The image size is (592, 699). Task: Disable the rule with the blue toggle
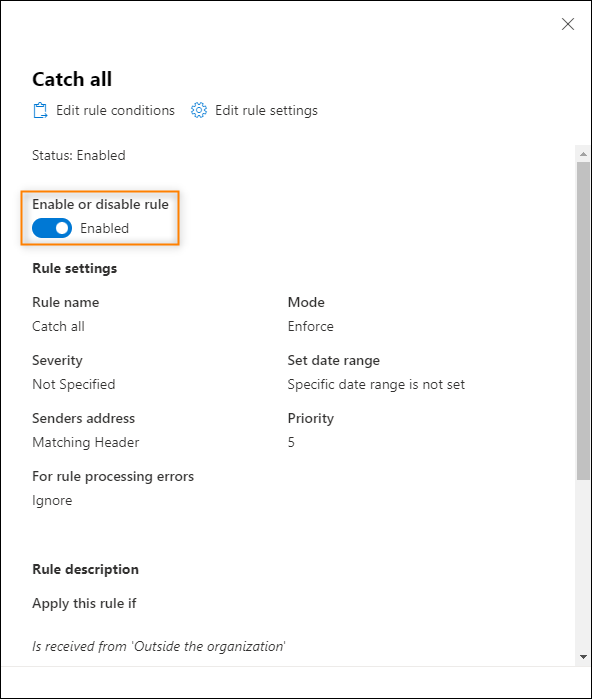point(52,228)
